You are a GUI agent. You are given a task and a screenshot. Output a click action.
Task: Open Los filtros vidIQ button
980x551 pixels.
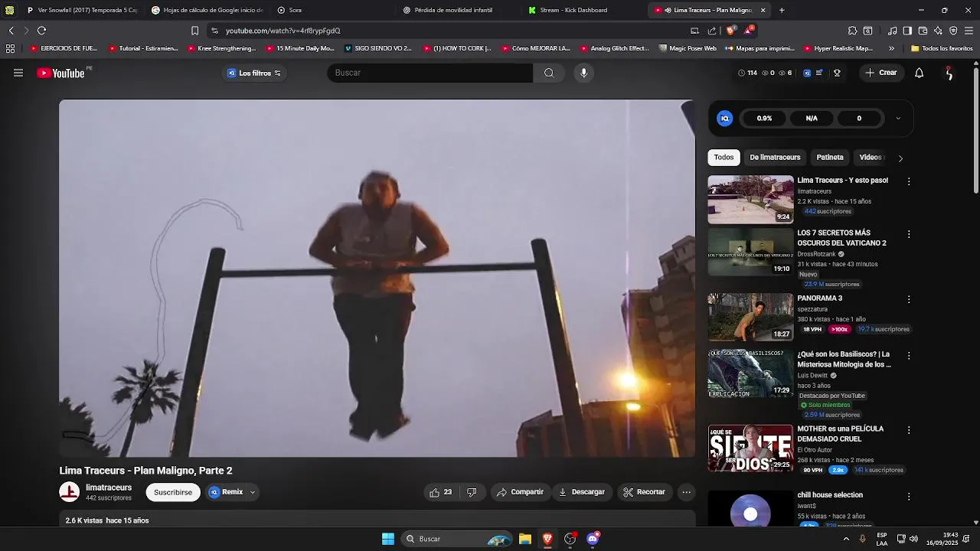pos(255,73)
